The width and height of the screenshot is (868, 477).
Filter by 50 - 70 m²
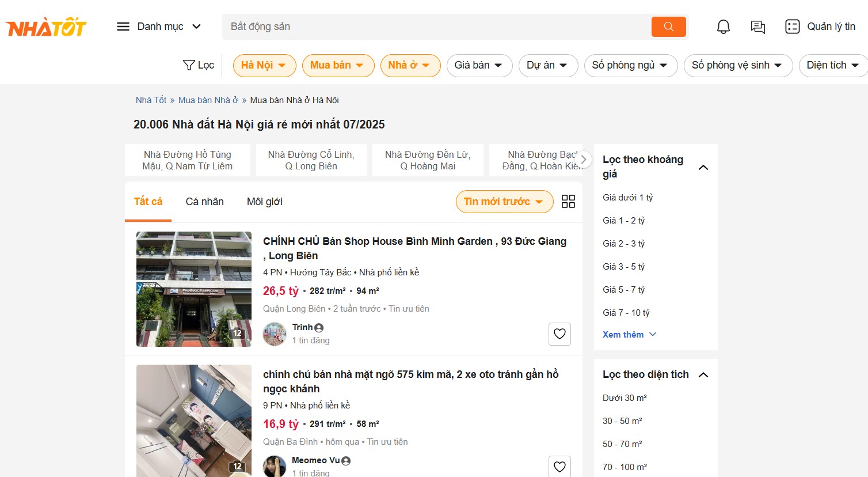point(622,444)
